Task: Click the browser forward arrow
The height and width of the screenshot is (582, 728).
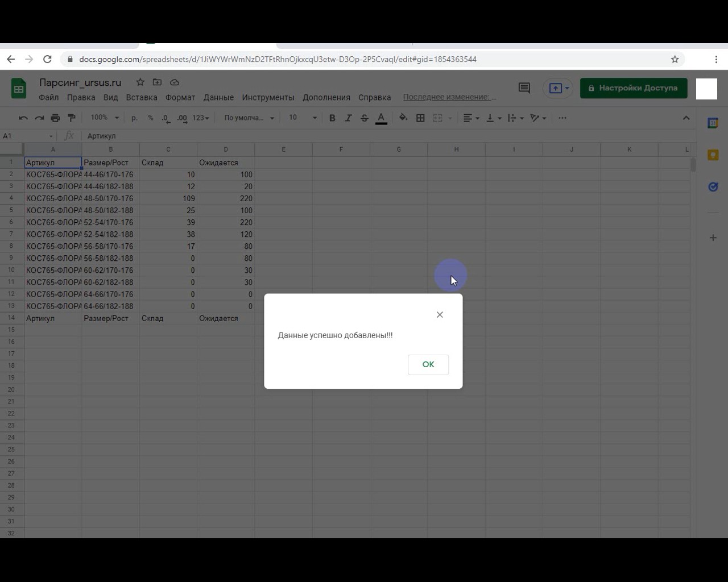Action: point(29,59)
